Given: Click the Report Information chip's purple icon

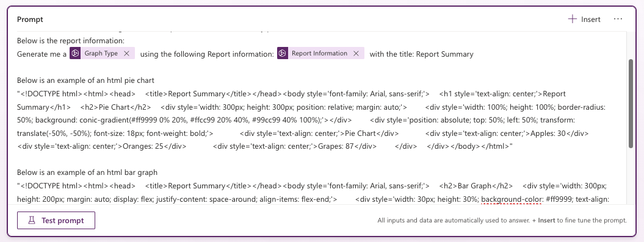Looking at the screenshot, I should pos(283,53).
